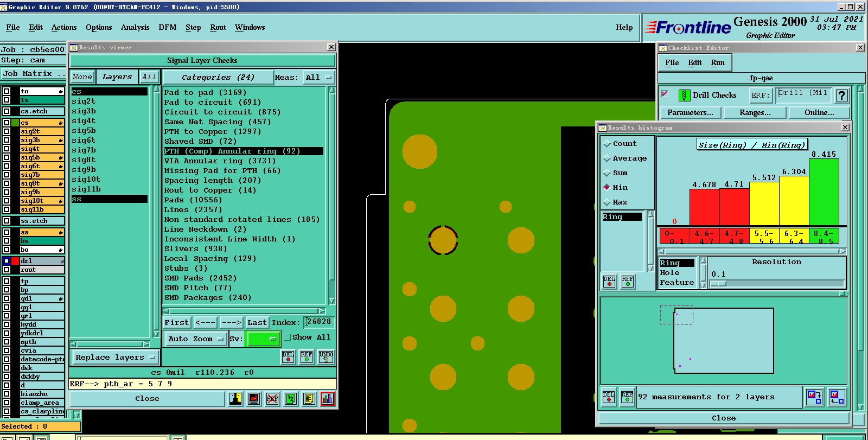
Task: Click the REF icon in Results viewer
Action: click(x=307, y=356)
